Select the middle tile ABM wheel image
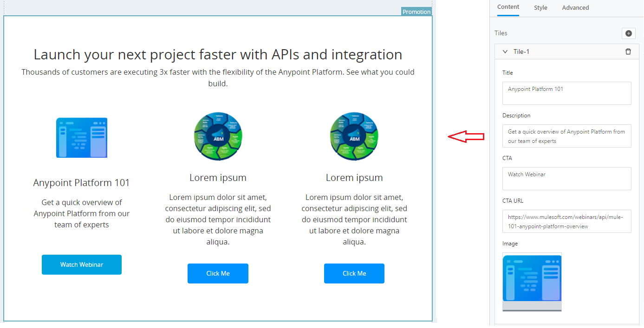 [x=218, y=136]
